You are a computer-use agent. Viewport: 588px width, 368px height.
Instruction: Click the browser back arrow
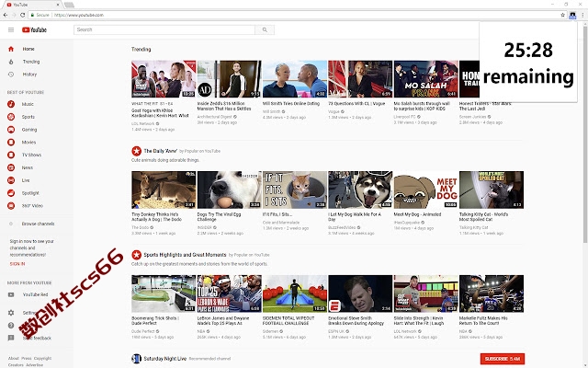(6, 15)
